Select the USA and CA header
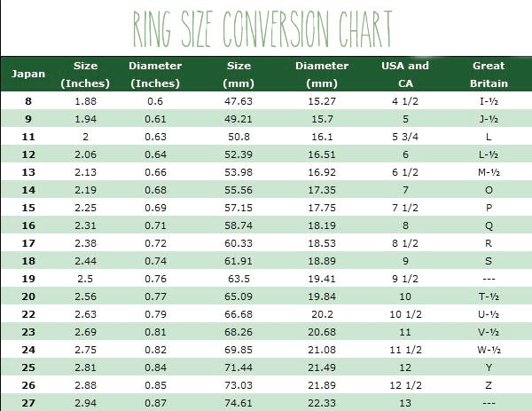 coord(405,75)
